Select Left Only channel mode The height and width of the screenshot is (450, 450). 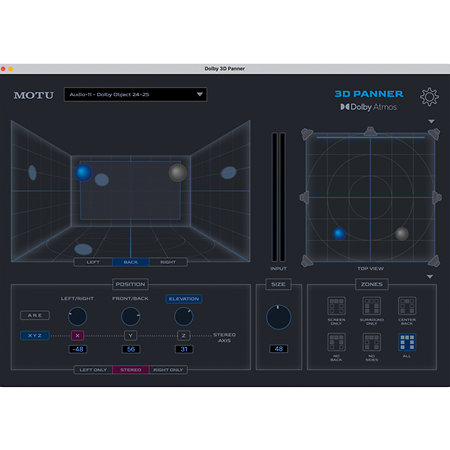[x=93, y=370]
